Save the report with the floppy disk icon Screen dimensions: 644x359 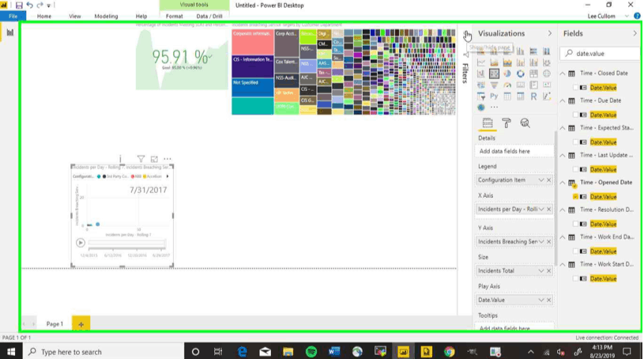pyautogui.click(x=19, y=6)
